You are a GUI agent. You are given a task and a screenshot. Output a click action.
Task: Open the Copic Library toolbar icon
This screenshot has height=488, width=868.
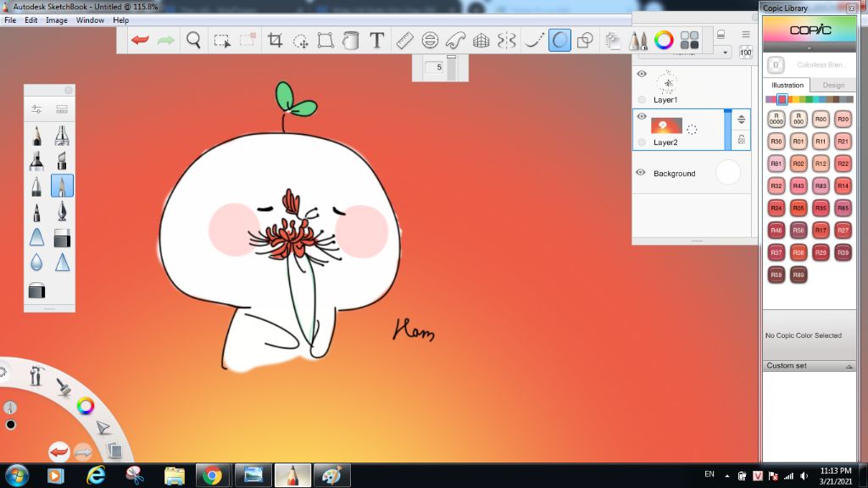coord(689,41)
